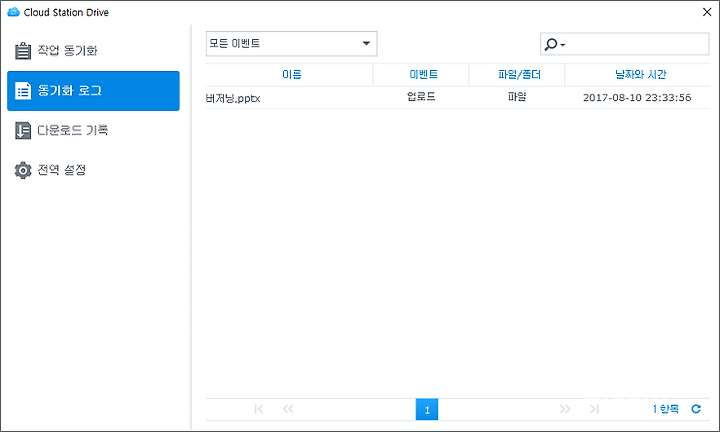Image resolution: width=720 pixels, height=432 pixels.
Task: Click the gear icon for 전역 설정
Action: [23, 170]
